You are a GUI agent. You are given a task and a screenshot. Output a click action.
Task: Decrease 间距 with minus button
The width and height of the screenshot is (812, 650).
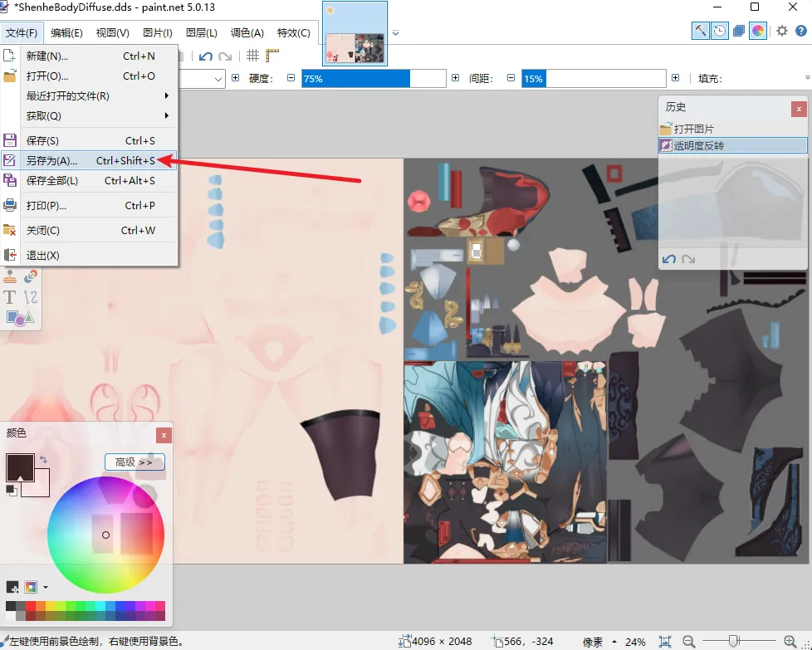[511, 78]
